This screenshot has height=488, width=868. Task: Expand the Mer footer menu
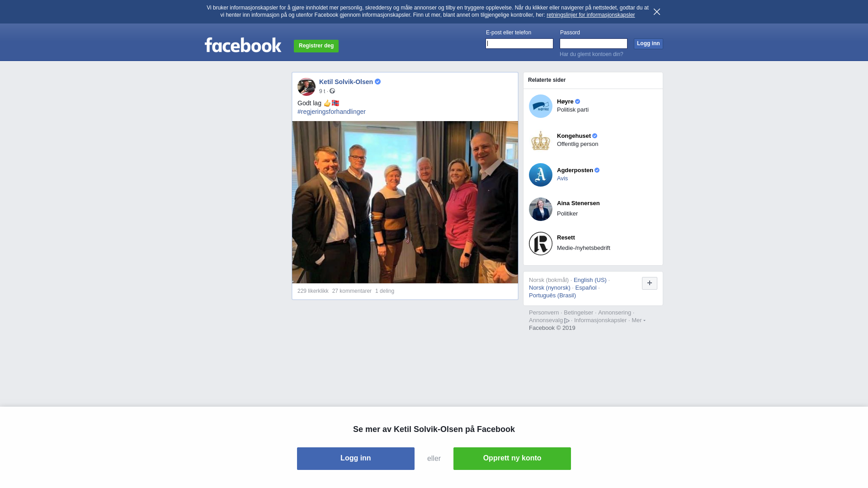[638, 320]
